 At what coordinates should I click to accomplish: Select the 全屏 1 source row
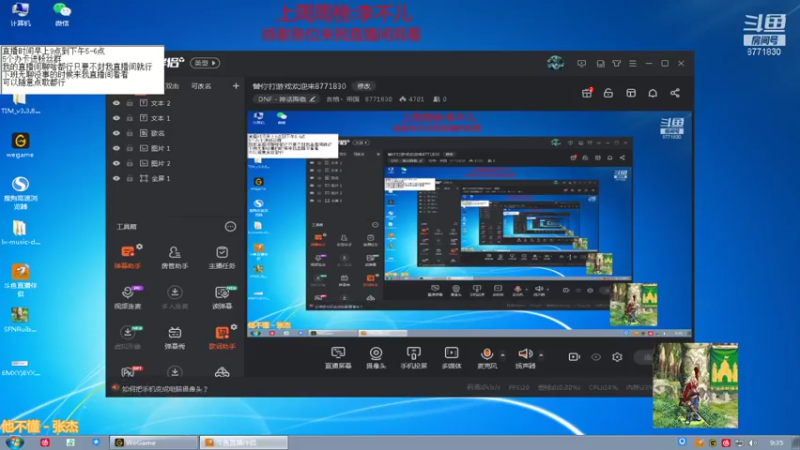[176, 179]
